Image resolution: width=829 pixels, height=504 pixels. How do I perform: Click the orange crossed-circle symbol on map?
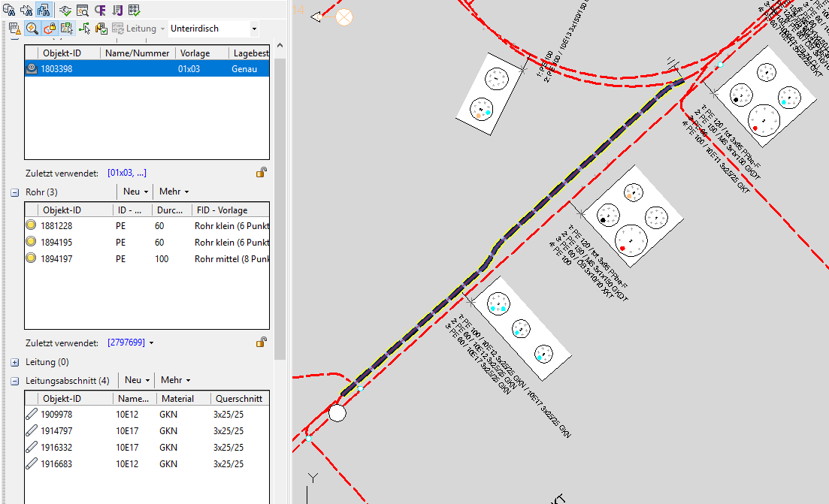tap(344, 17)
